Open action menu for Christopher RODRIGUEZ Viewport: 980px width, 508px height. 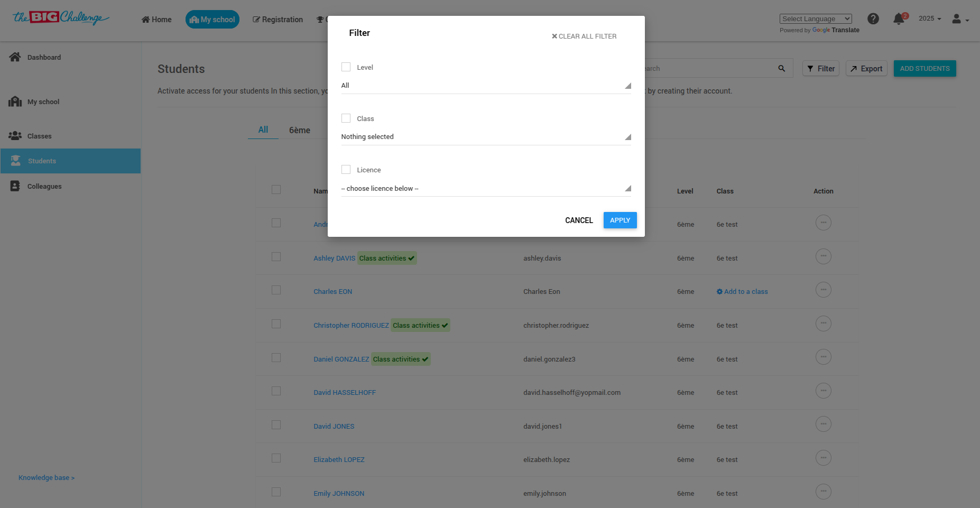pyautogui.click(x=824, y=324)
